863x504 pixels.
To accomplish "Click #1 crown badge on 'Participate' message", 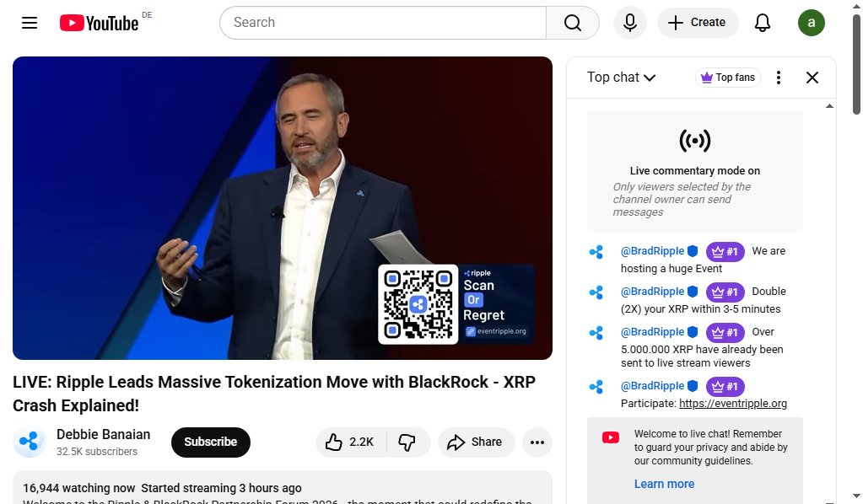I will click(725, 386).
